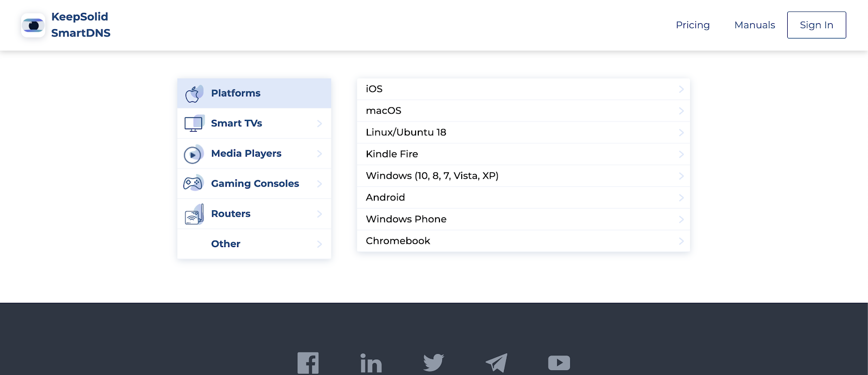Click the Smart TVs monitor icon
This screenshot has width=868, height=375.
pos(194,124)
